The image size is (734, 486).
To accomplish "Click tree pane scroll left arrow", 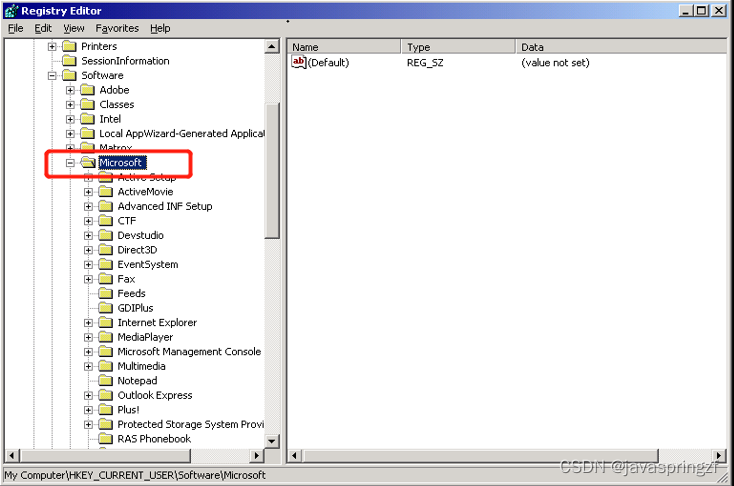I will tap(12, 455).
